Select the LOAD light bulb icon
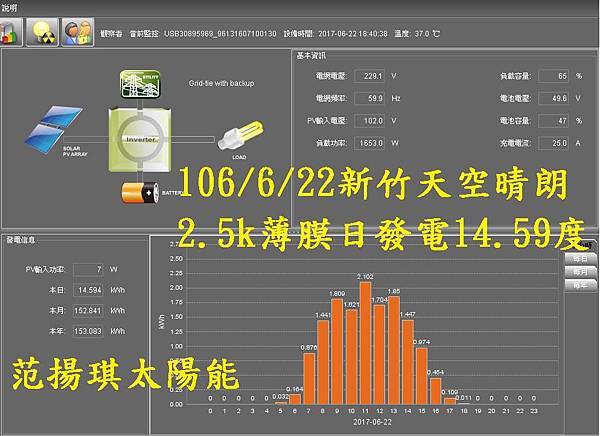This screenshot has width=600, height=436. point(240,136)
